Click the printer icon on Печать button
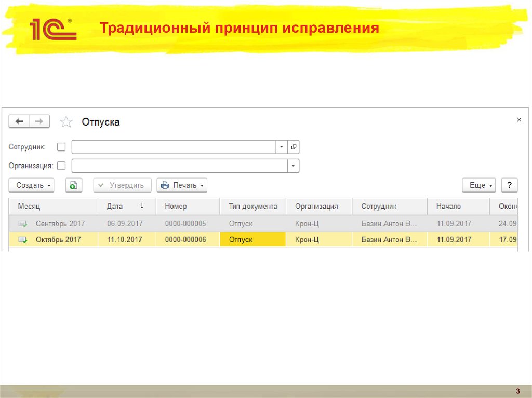 pyautogui.click(x=166, y=185)
